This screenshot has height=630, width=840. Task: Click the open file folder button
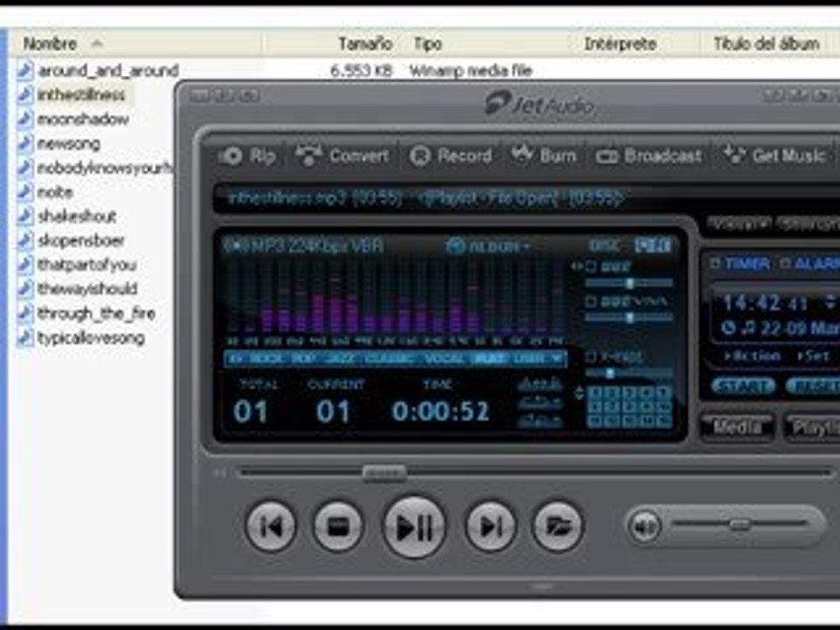click(557, 527)
